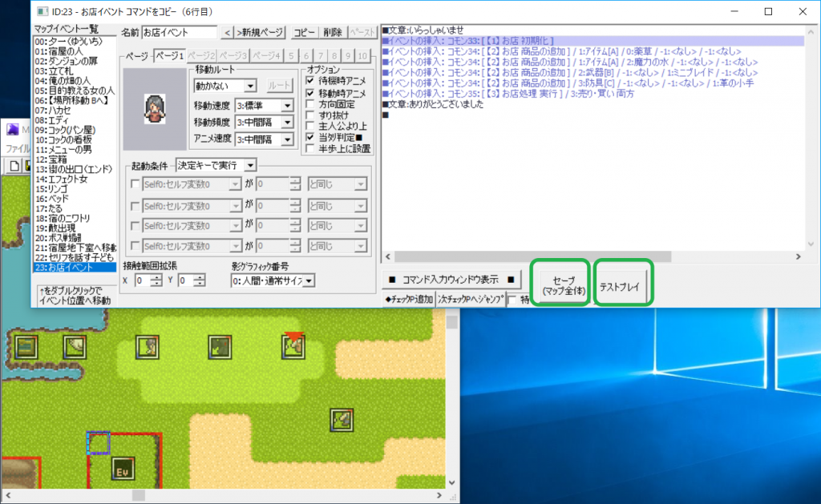Disable the 待機時アニメ checkbox
The image size is (821, 504).
pyautogui.click(x=309, y=81)
